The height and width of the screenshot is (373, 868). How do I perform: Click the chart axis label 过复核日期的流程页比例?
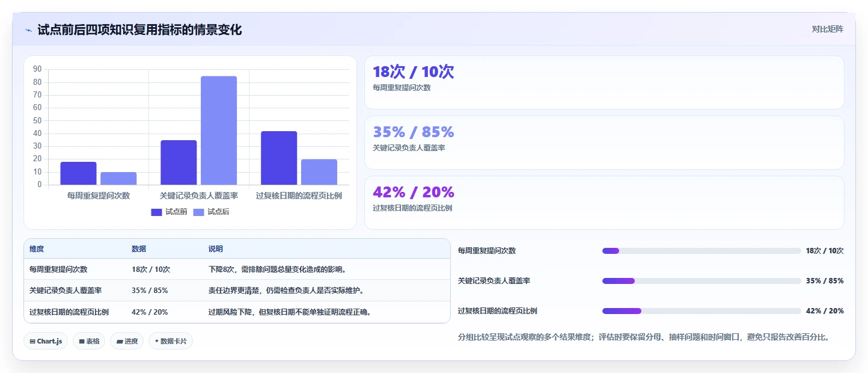point(299,196)
